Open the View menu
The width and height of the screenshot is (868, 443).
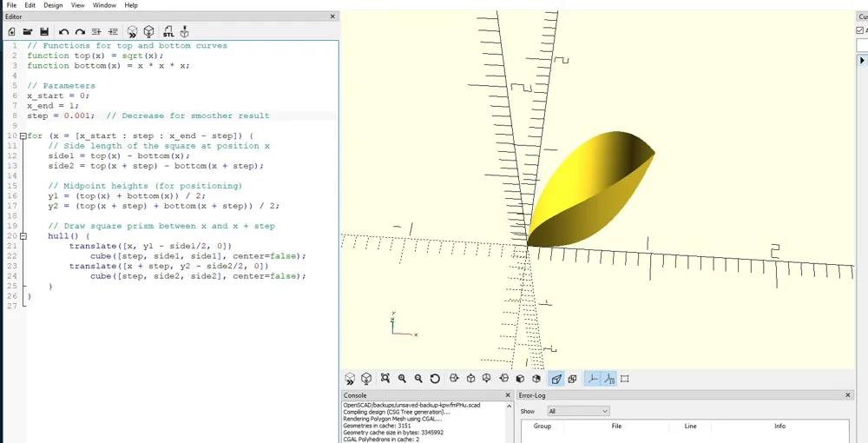78,5
